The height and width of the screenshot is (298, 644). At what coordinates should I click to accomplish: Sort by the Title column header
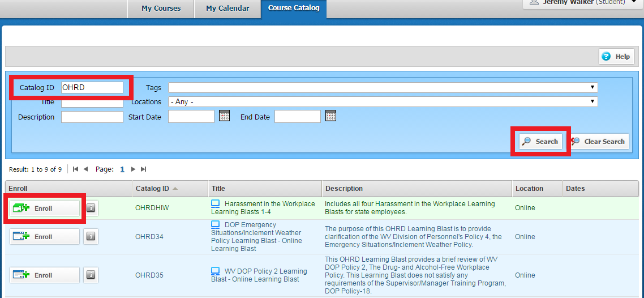pos(265,189)
